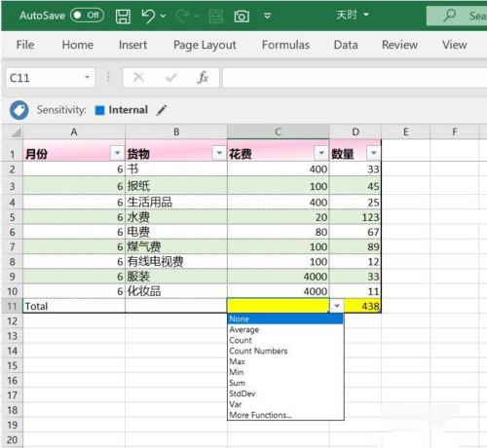Open the 数量 column filter dropdown
The width and height of the screenshot is (487, 448).
pyautogui.click(x=373, y=153)
